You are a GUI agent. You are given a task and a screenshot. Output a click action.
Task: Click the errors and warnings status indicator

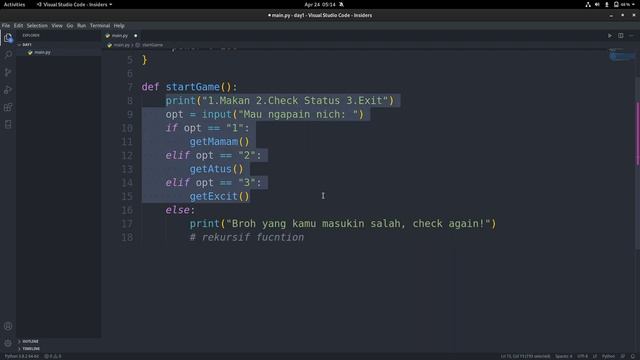(52, 356)
